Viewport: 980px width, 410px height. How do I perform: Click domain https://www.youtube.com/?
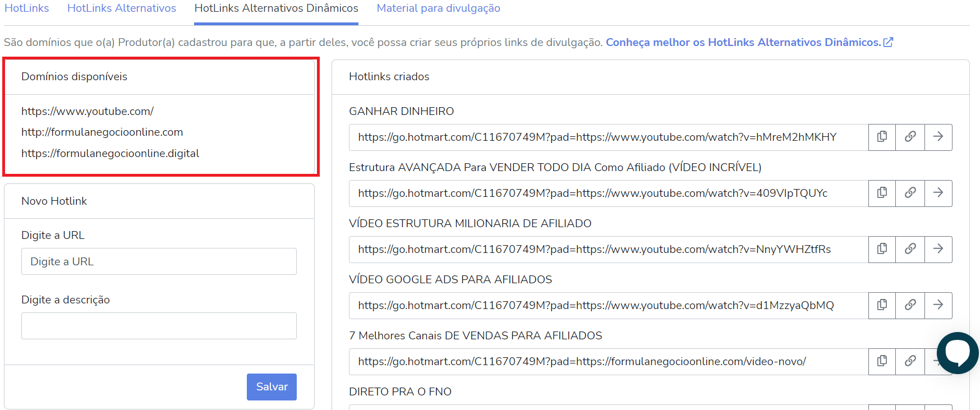[x=88, y=111]
